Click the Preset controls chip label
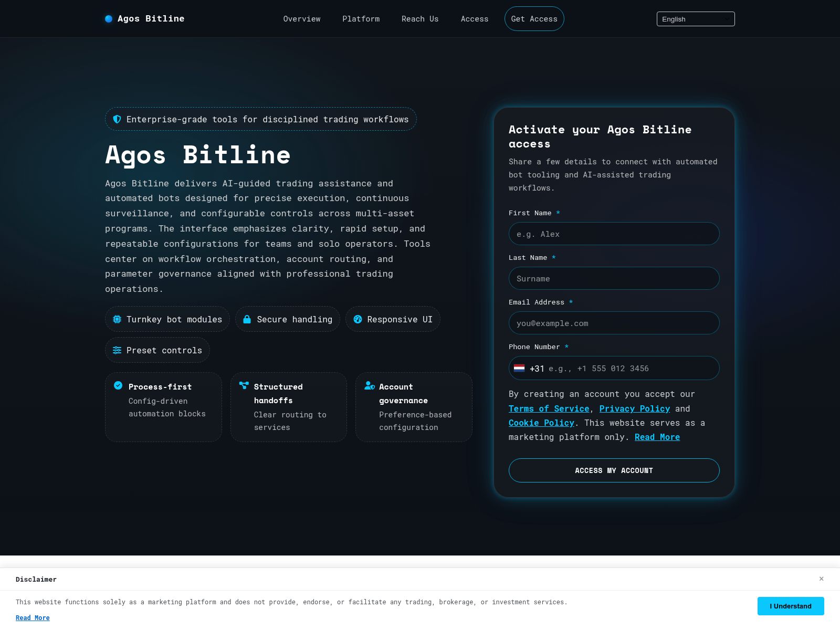Viewport: 840px width, 630px height. click(x=164, y=350)
